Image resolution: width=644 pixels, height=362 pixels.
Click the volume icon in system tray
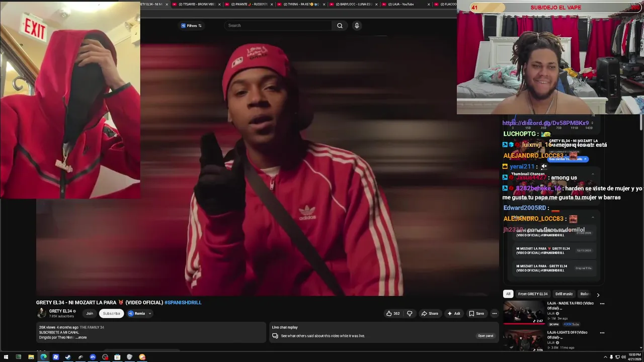coord(623,357)
